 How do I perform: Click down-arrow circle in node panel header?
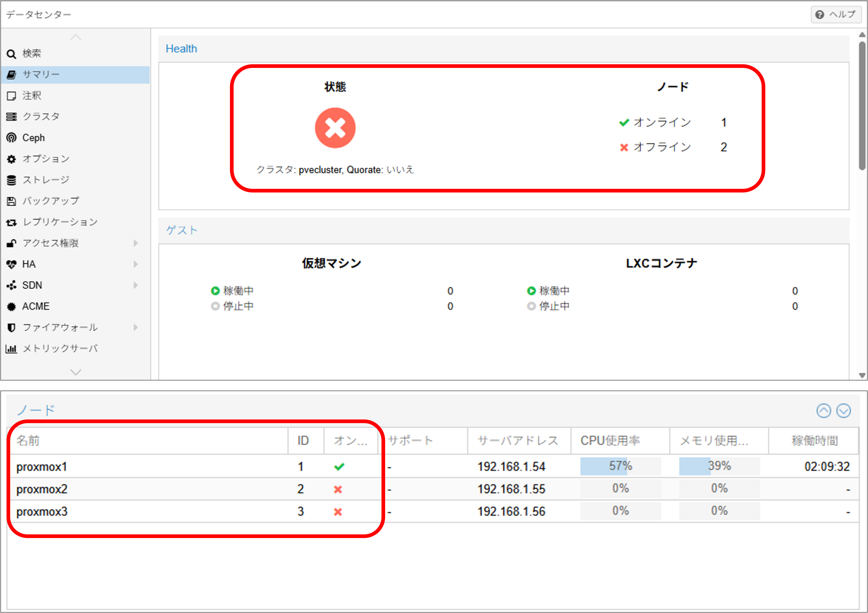843,410
